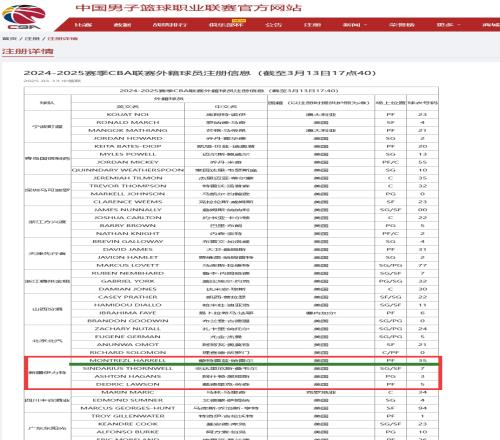Select the KOUAT NOI name cell
This screenshot has height=440, width=500.
128,114
